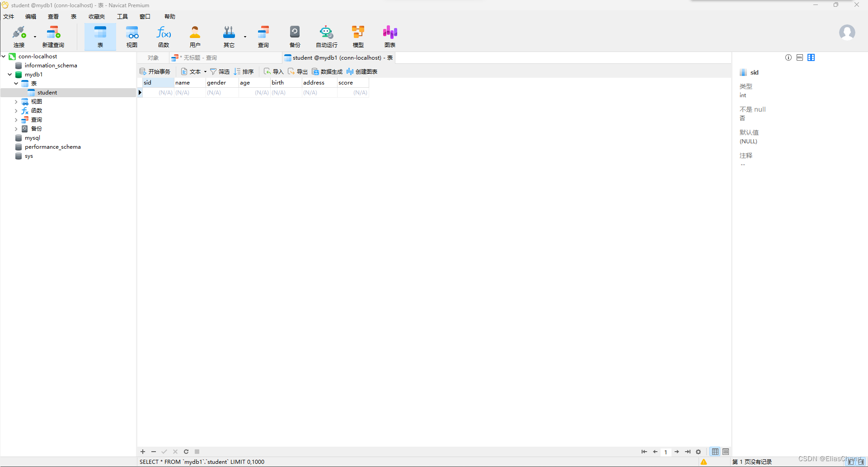Open the 文件 menu

click(x=9, y=16)
